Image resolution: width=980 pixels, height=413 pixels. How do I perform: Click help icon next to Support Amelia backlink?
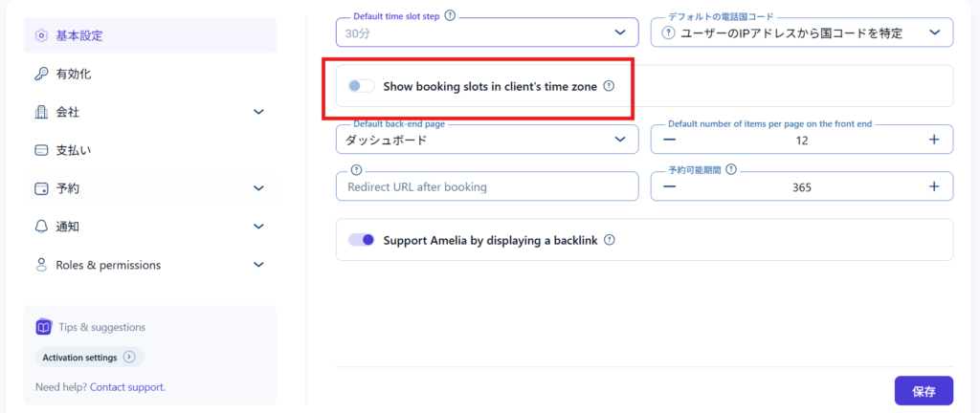pyautogui.click(x=609, y=241)
